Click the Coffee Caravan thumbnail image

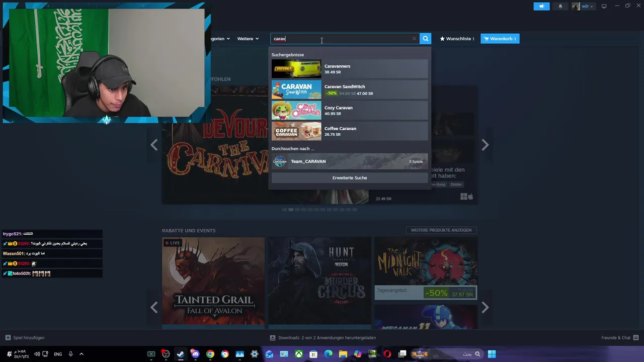(296, 131)
